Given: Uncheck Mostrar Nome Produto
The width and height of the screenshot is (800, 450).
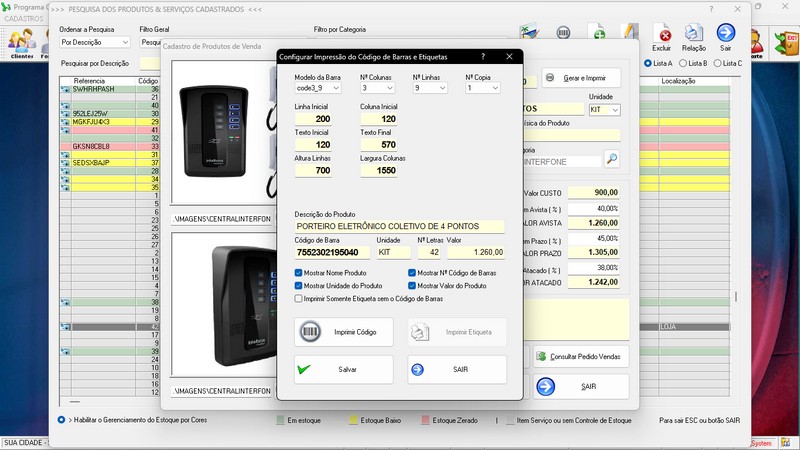Looking at the screenshot, I should 299,273.
